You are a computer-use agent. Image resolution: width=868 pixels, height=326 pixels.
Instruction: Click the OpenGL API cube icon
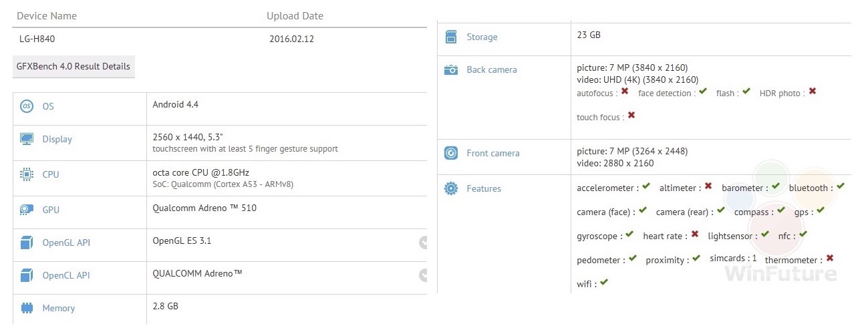[27, 242]
